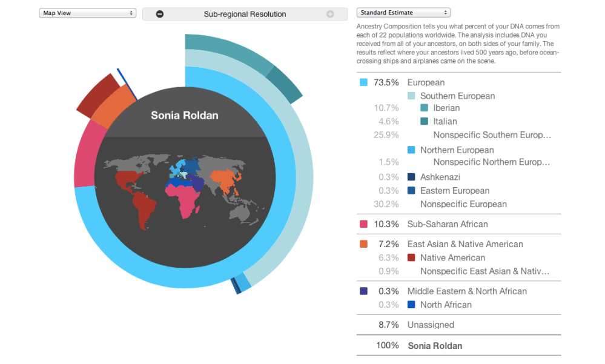Click the Native American red swatch icon

(411, 257)
